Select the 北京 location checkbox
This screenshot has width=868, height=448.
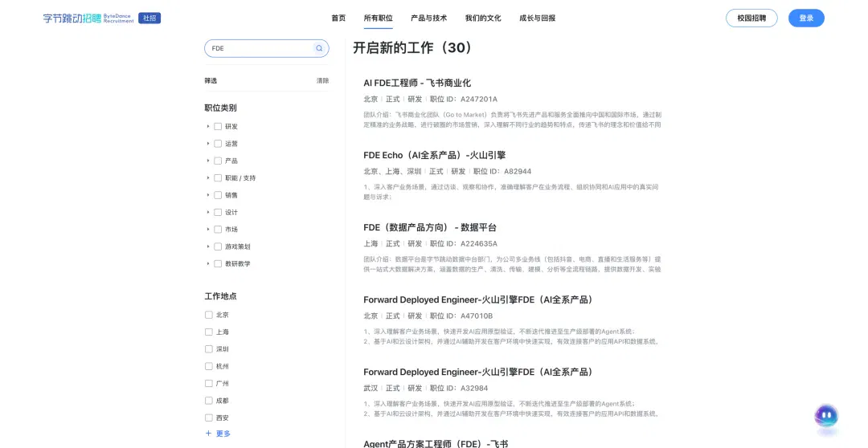point(209,315)
